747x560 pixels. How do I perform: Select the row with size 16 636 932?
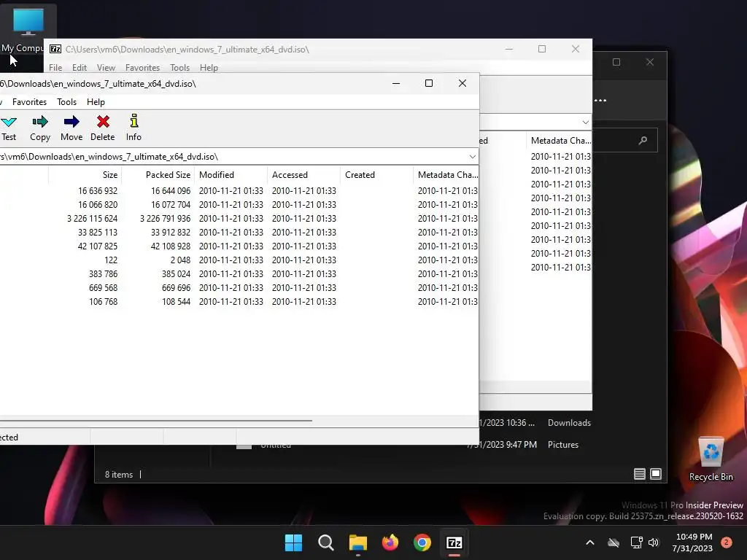click(x=239, y=191)
